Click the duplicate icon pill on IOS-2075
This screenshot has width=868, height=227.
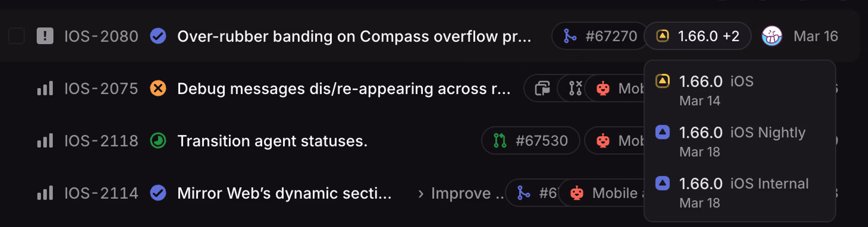(x=542, y=89)
